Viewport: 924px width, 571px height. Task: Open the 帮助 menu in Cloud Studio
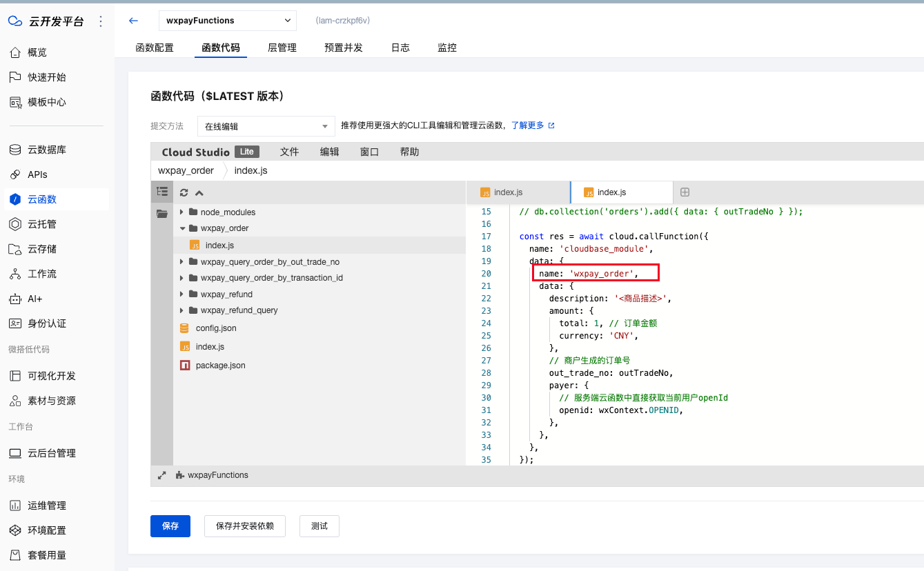coord(409,152)
